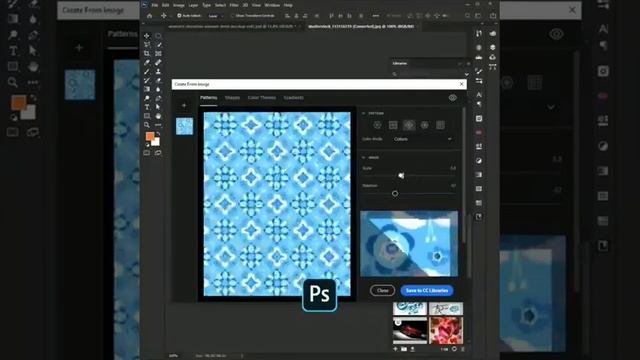
Task: Open the red hearts library thumbnail
Action: point(445,331)
